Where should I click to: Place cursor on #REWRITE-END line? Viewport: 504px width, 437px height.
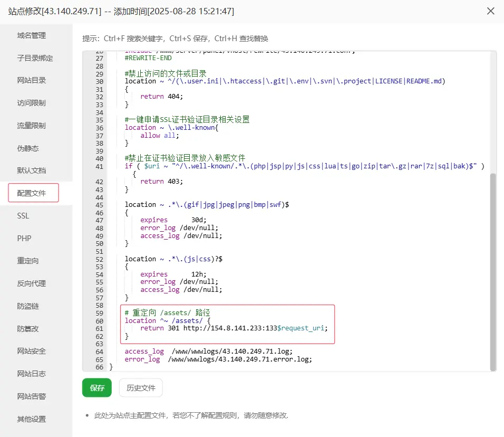(x=148, y=58)
